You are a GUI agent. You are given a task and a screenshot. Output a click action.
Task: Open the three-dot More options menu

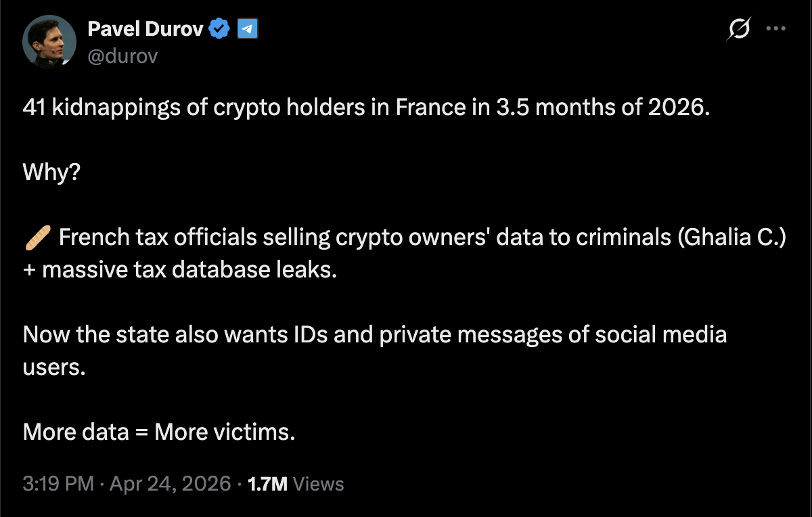tap(775, 29)
